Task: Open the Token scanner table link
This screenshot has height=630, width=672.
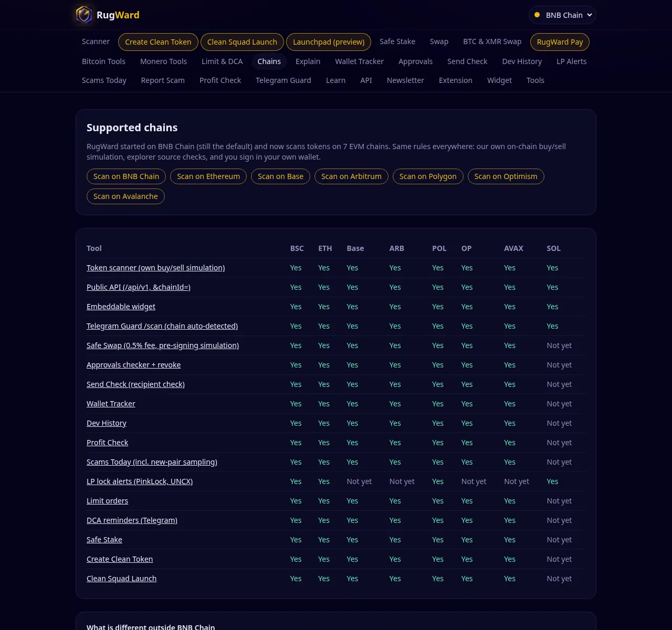Action: coord(155,268)
